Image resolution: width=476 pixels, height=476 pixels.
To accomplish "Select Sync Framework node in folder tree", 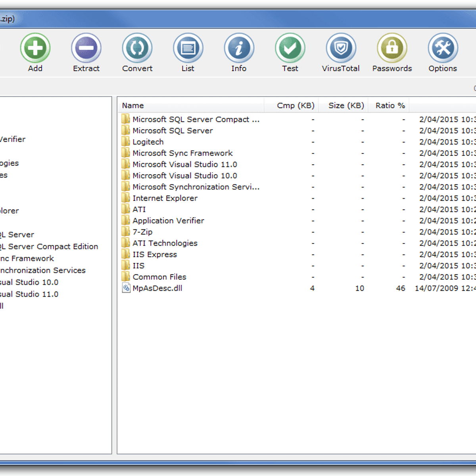I will [27, 258].
